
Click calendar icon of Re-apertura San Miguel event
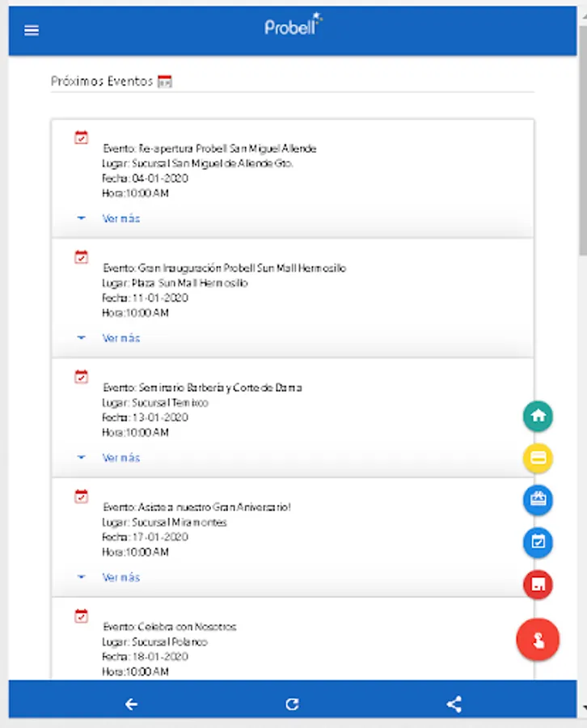pos(81,138)
